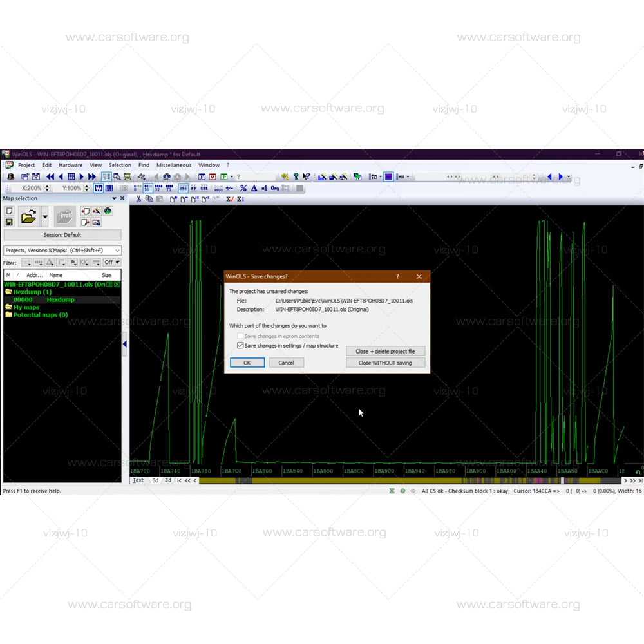Open the Project menu
The height and width of the screenshot is (644, 644).
(x=26, y=165)
